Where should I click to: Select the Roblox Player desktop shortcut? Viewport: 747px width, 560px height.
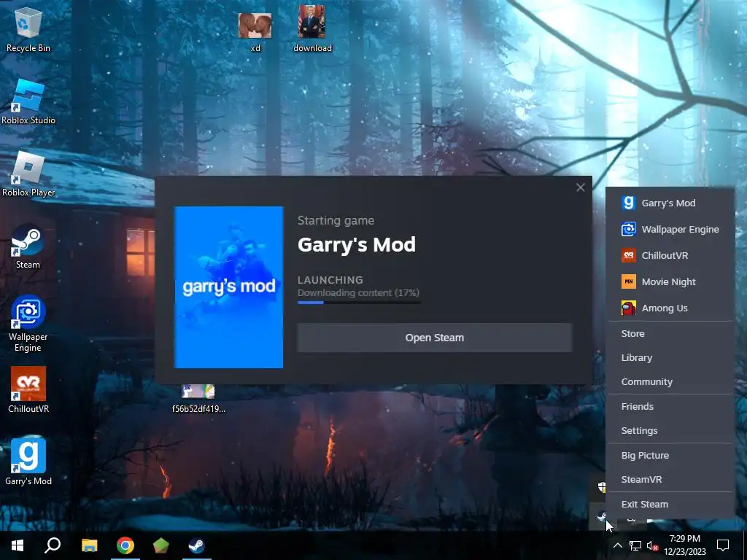pyautogui.click(x=28, y=175)
